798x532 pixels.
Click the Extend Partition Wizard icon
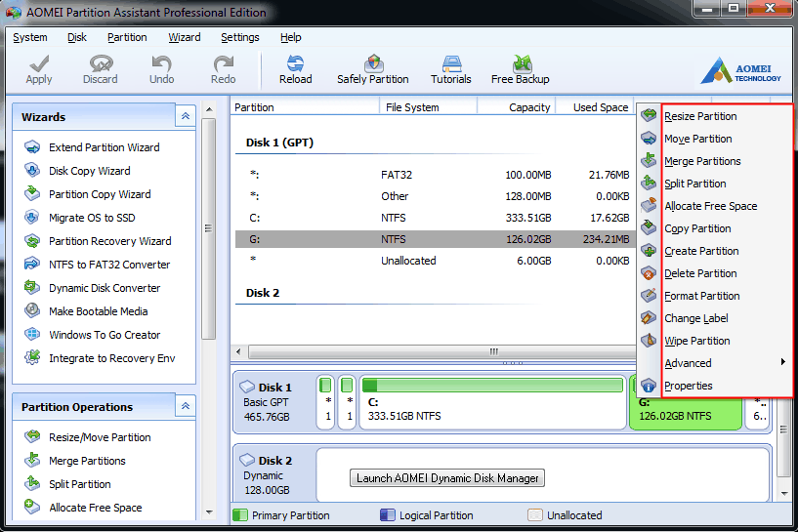click(x=32, y=147)
